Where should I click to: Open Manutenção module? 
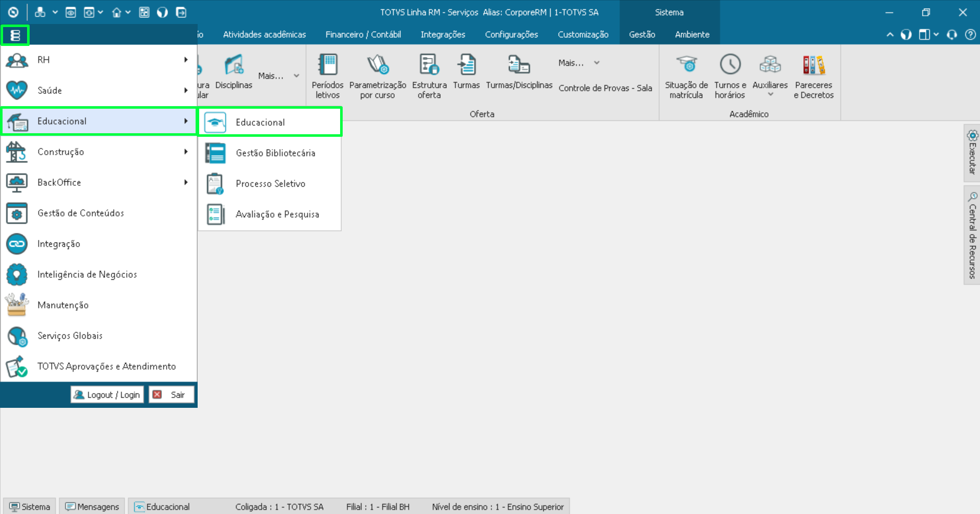pos(99,305)
